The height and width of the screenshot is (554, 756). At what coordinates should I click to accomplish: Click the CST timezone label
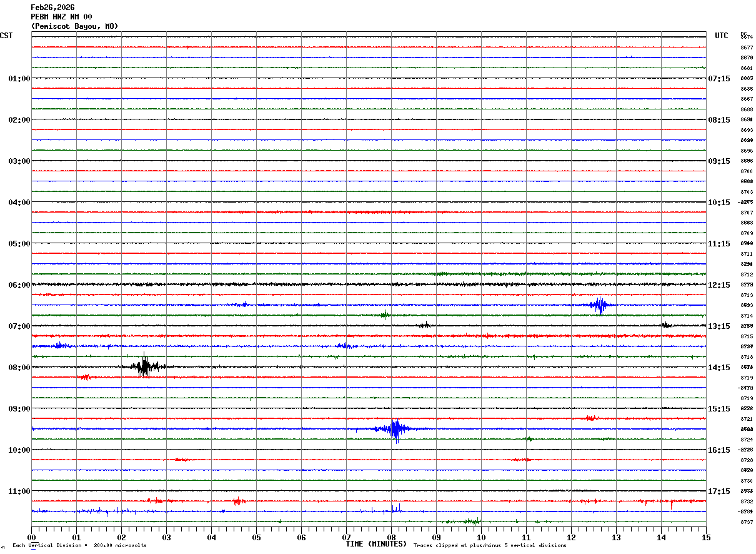pos(6,36)
